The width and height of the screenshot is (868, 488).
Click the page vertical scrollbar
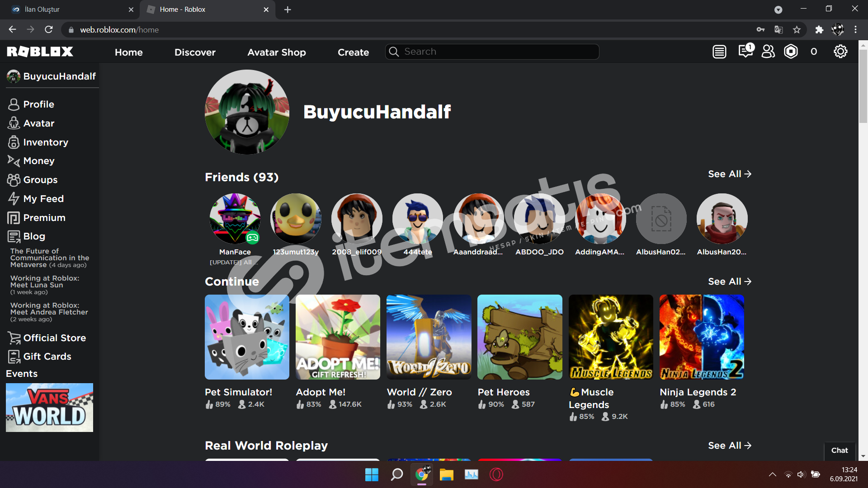tap(863, 86)
